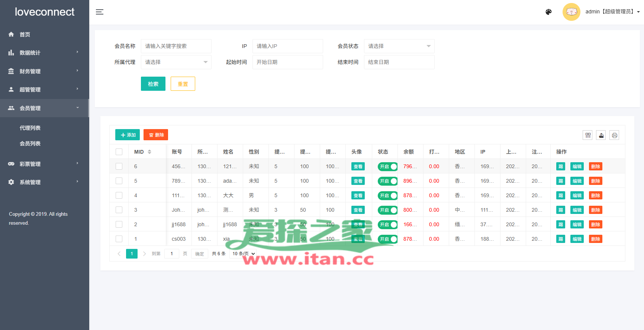Sort the table by MID column arrows
The image size is (644, 330).
coord(149,152)
